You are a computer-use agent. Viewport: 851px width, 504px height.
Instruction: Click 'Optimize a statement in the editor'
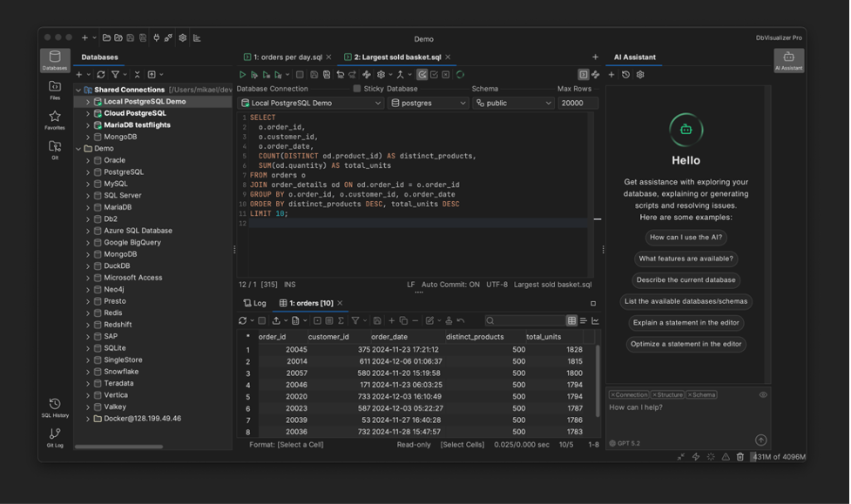686,344
